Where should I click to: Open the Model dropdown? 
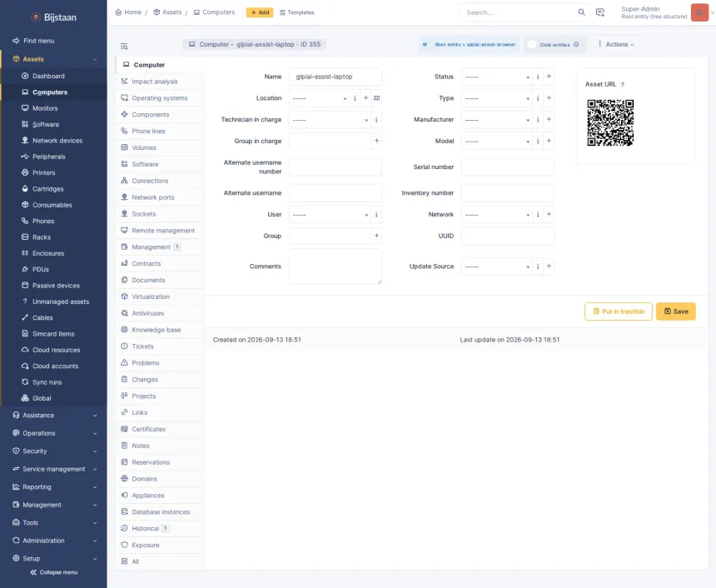(x=497, y=142)
